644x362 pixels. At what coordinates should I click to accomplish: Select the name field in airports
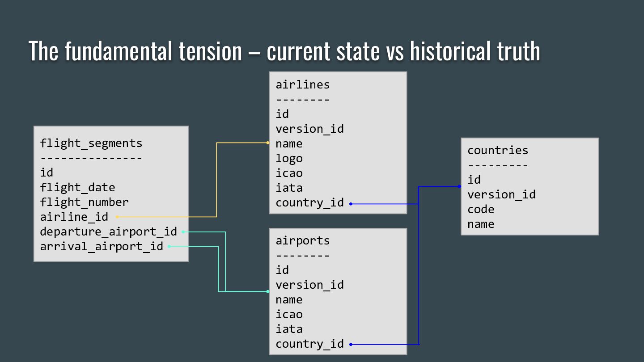pos(289,300)
